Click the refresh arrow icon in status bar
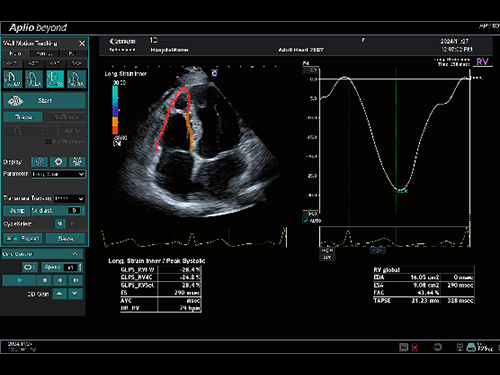Screen dimensions: 500x375 438,347
